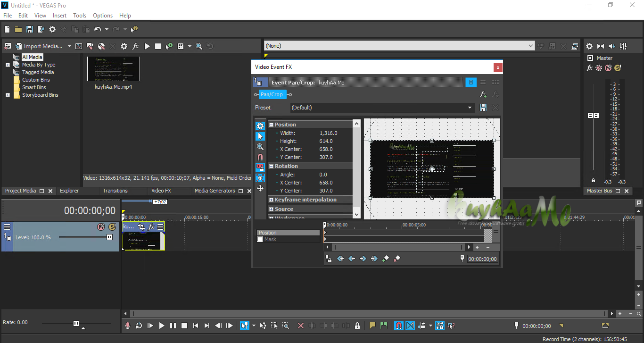The image size is (644, 343).
Task: Collapse the Position property group
Action: tap(272, 125)
